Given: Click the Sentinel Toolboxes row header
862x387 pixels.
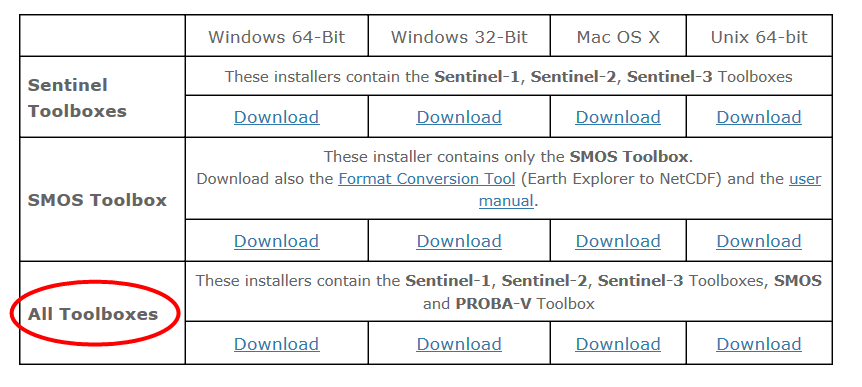Looking at the screenshot, I should [77, 98].
